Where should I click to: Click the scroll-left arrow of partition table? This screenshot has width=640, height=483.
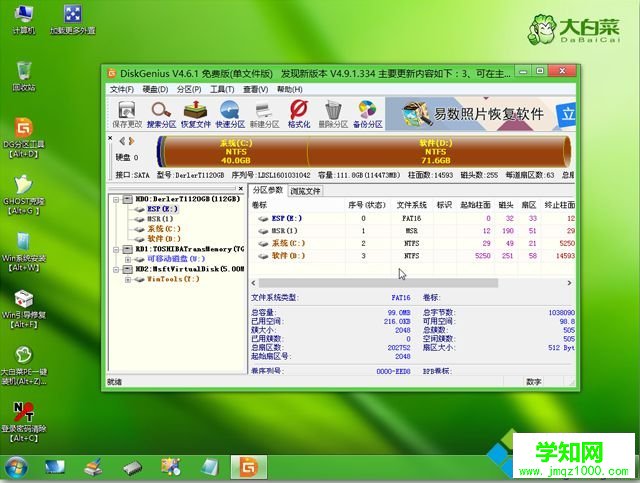pyautogui.click(x=253, y=283)
